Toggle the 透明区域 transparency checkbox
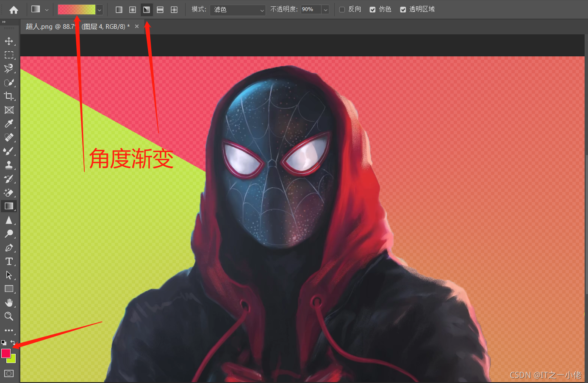This screenshot has height=383, width=588. click(403, 10)
